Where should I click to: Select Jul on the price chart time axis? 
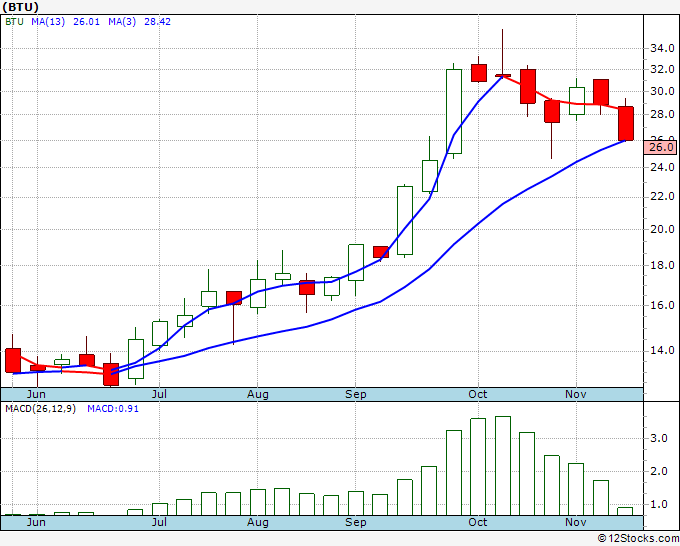coord(159,394)
